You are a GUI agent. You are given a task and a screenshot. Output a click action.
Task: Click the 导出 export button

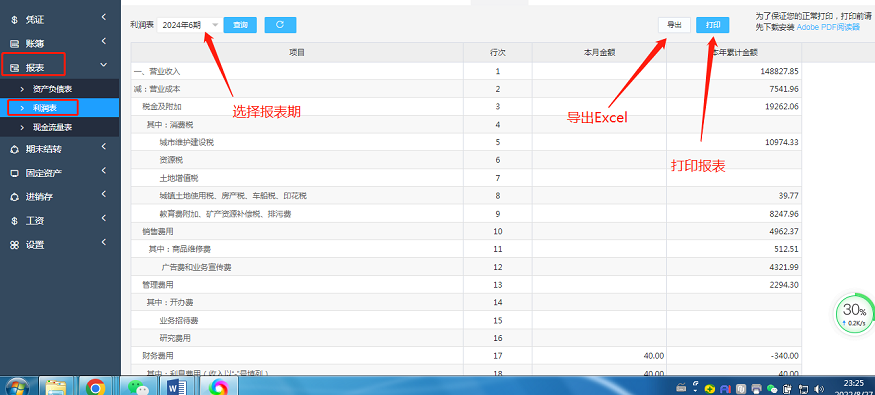click(674, 25)
